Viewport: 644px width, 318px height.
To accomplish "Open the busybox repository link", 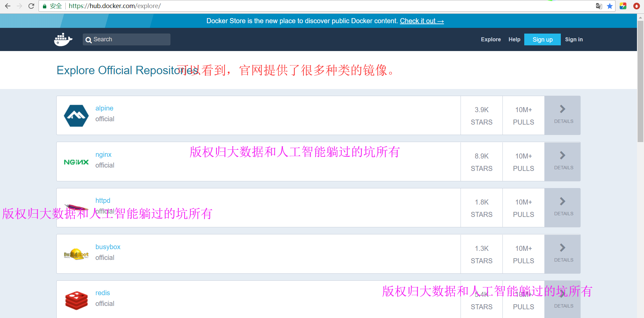I will point(108,247).
